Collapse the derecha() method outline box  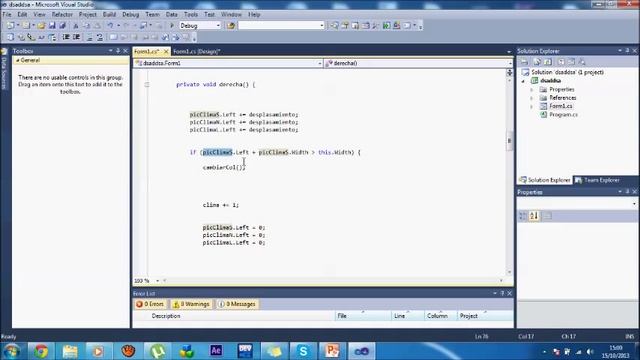coord(147,84)
